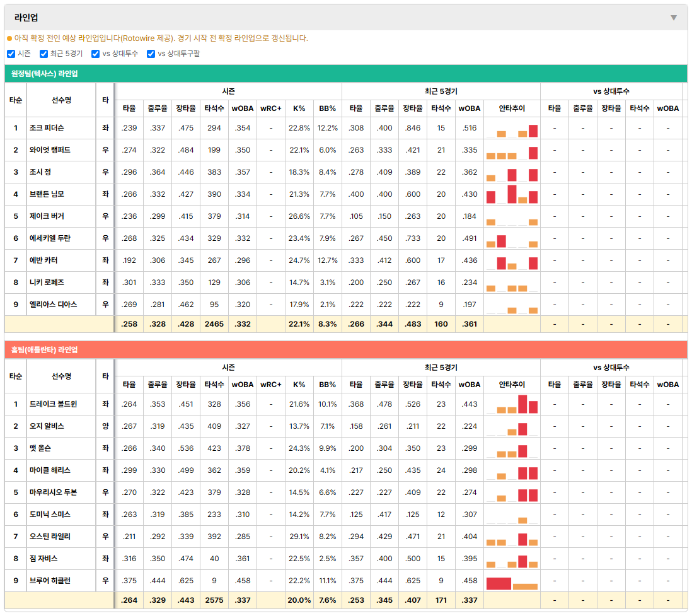Viewport: 692px width, 616px height.
Task: Open 브루어 히클런 hit trend bar chart
Action: click(512, 581)
